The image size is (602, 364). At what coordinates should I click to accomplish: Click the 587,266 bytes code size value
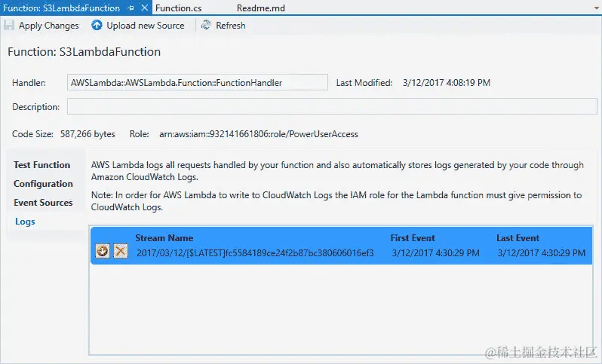(x=88, y=134)
